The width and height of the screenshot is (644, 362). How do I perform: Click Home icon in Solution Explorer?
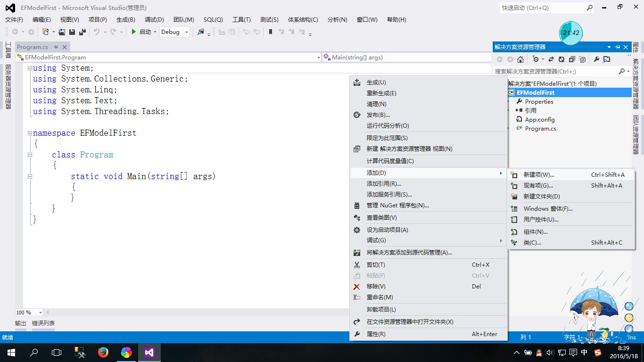pos(520,59)
